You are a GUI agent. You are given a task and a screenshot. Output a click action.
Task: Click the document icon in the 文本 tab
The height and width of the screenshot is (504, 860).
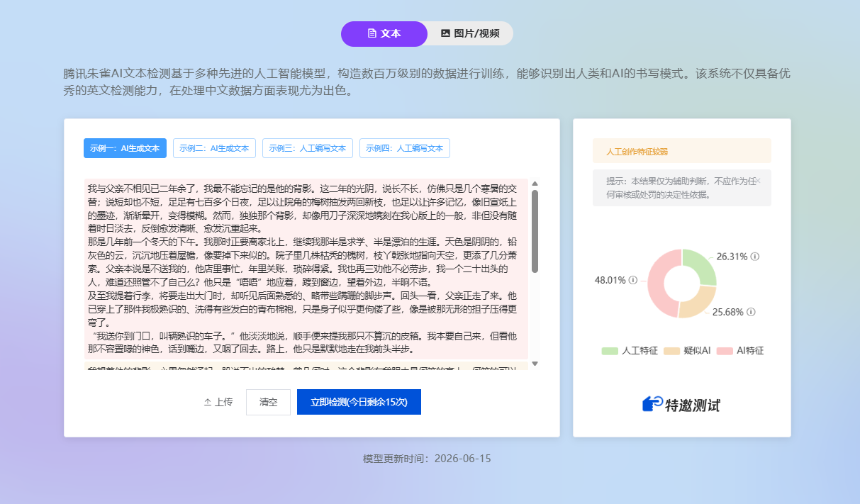372,33
